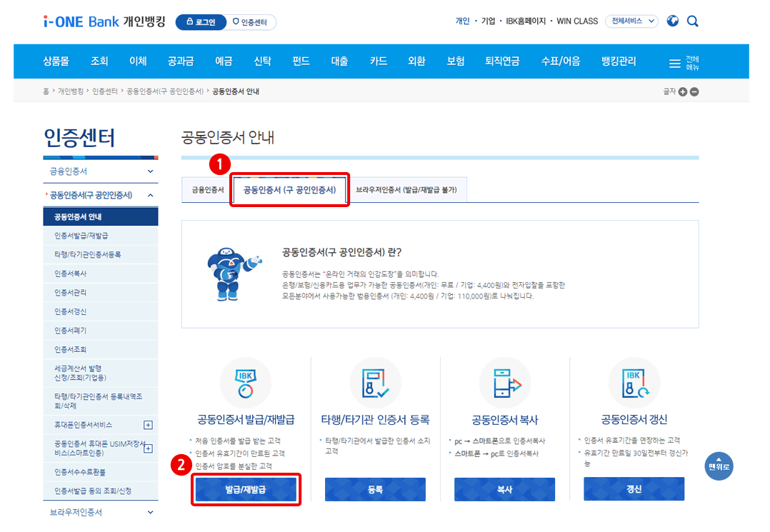Collapse the 공동인증서(구 공인인증서) sidebar section

(x=101, y=196)
